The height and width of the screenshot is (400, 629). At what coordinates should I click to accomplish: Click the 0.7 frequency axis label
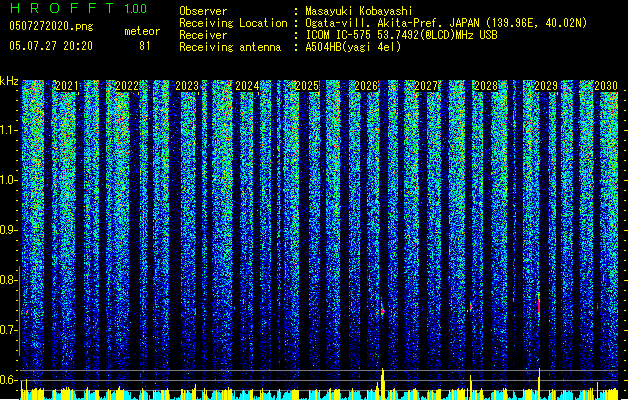(8, 330)
